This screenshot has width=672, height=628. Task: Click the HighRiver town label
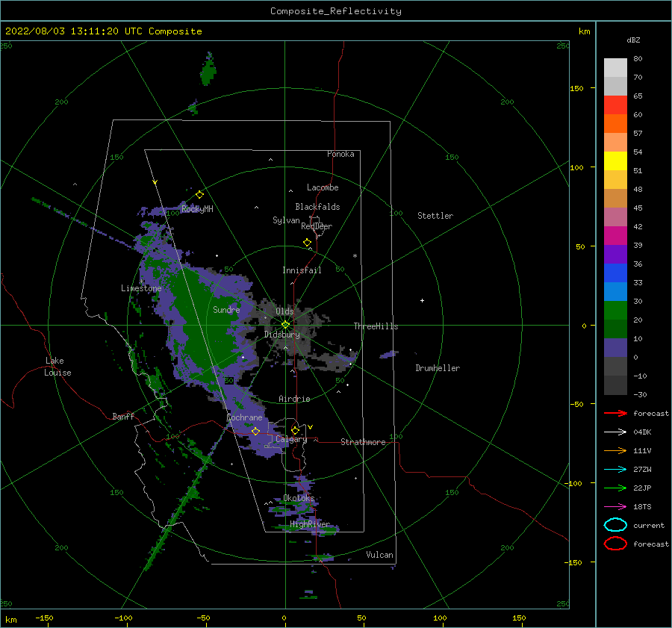(310, 524)
